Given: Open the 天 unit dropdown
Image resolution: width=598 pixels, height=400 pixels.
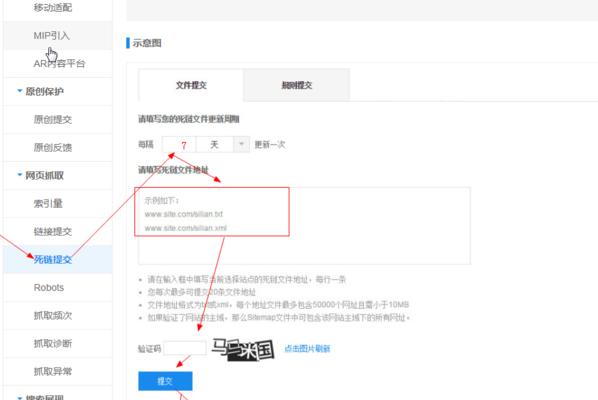Looking at the screenshot, I should click(223, 145).
